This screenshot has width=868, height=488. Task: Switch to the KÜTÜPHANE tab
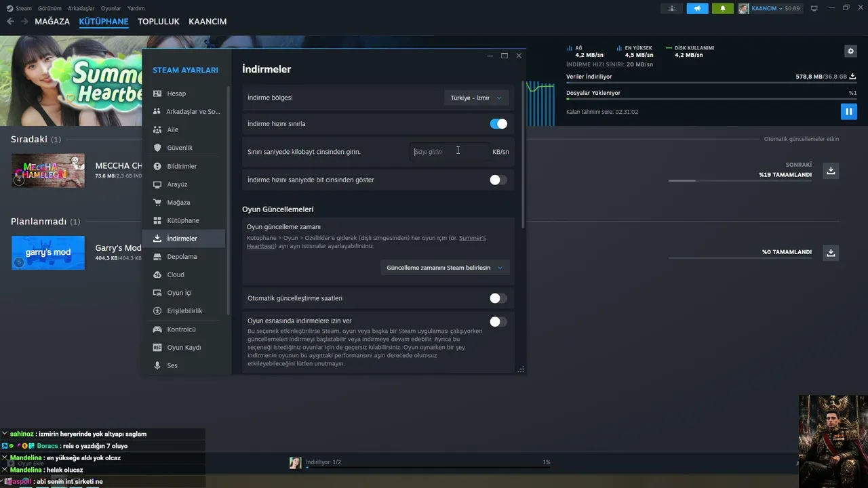tap(104, 22)
